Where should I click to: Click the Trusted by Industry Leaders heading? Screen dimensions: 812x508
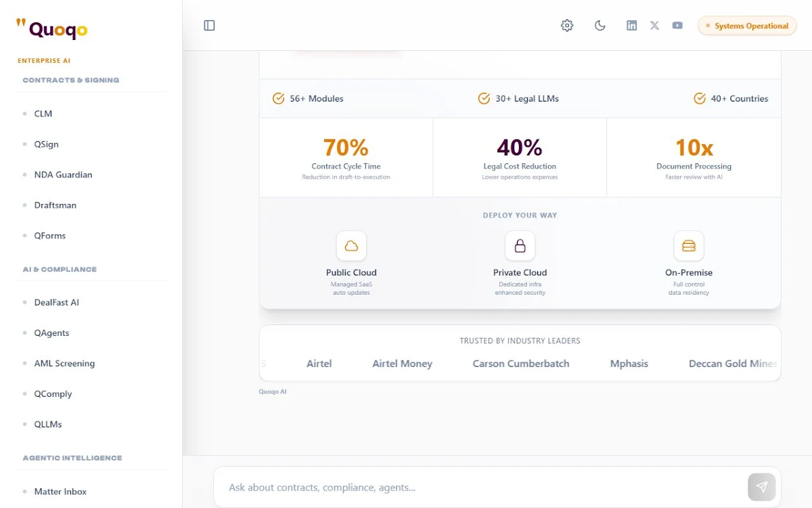(520, 341)
